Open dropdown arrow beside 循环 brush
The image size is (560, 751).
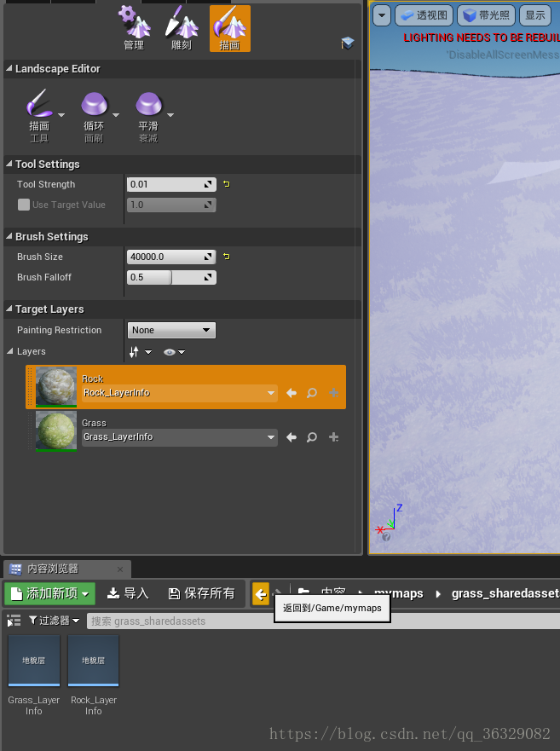tap(115, 115)
